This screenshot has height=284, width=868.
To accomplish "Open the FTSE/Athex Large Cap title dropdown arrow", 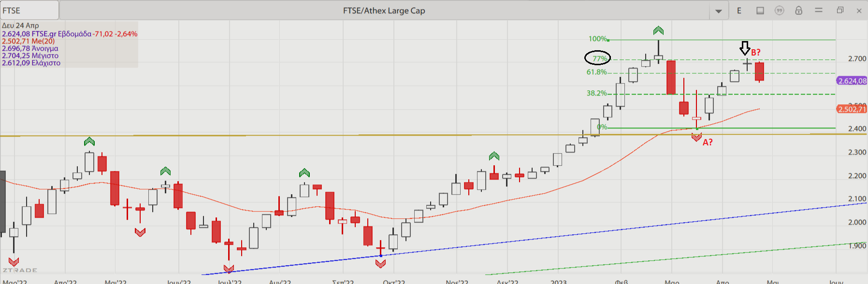I will pos(718,11).
